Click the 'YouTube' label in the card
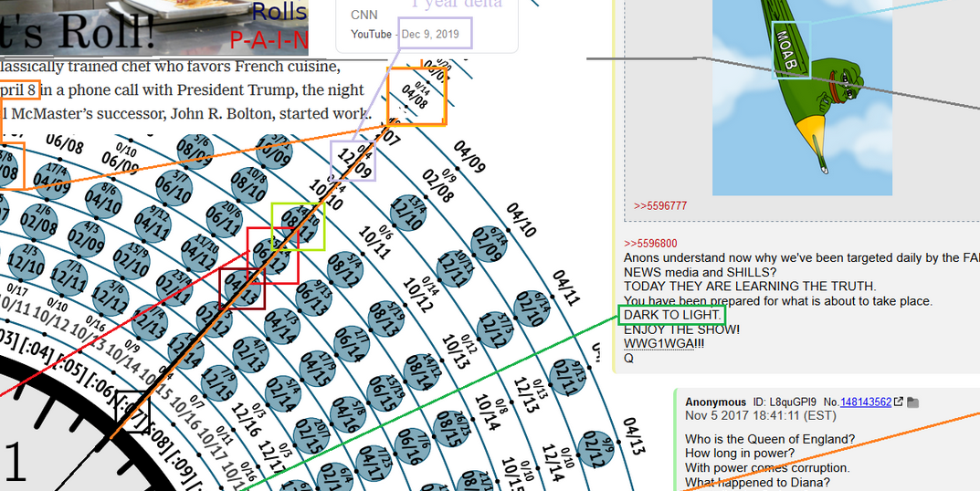The image size is (980, 491). (x=371, y=34)
